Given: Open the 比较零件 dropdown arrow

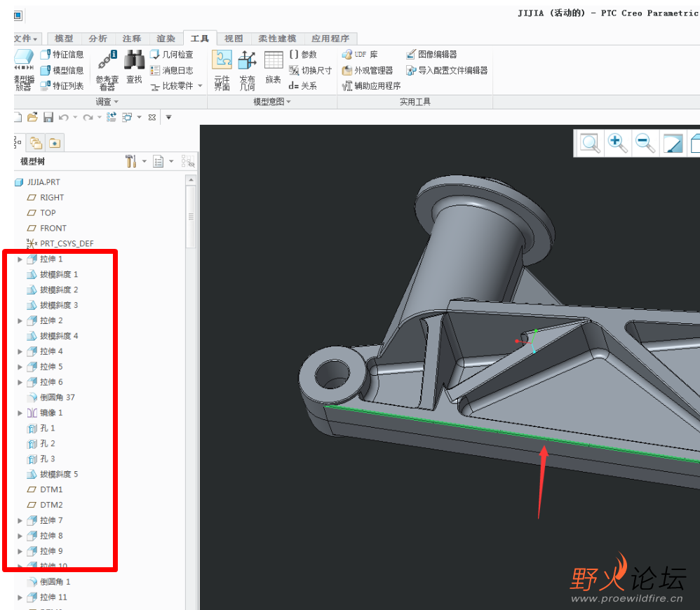Looking at the screenshot, I should [200, 86].
